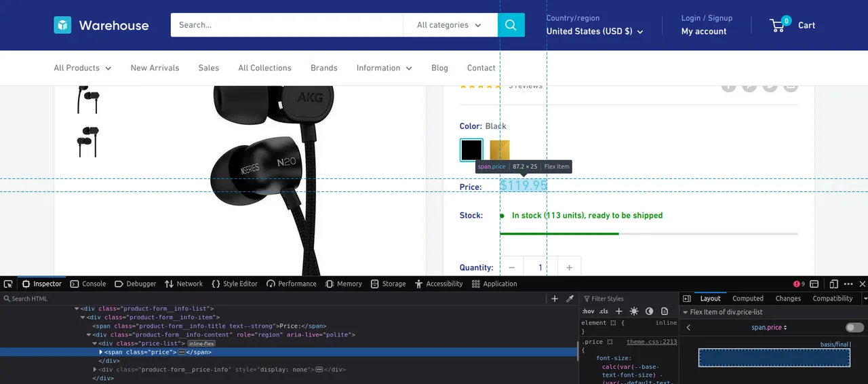
Task: Expand the All Products menu
Action: (83, 68)
